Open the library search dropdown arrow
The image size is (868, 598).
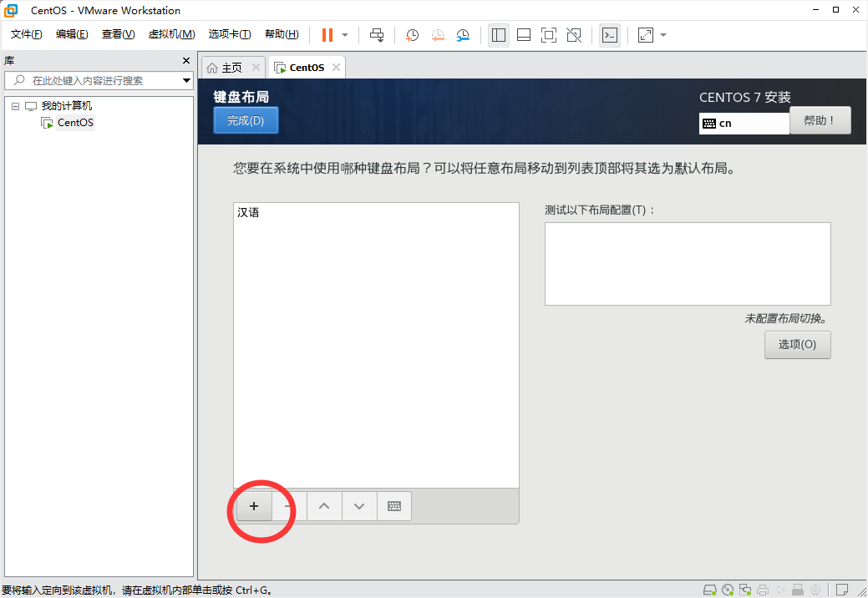pyautogui.click(x=186, y=80)
